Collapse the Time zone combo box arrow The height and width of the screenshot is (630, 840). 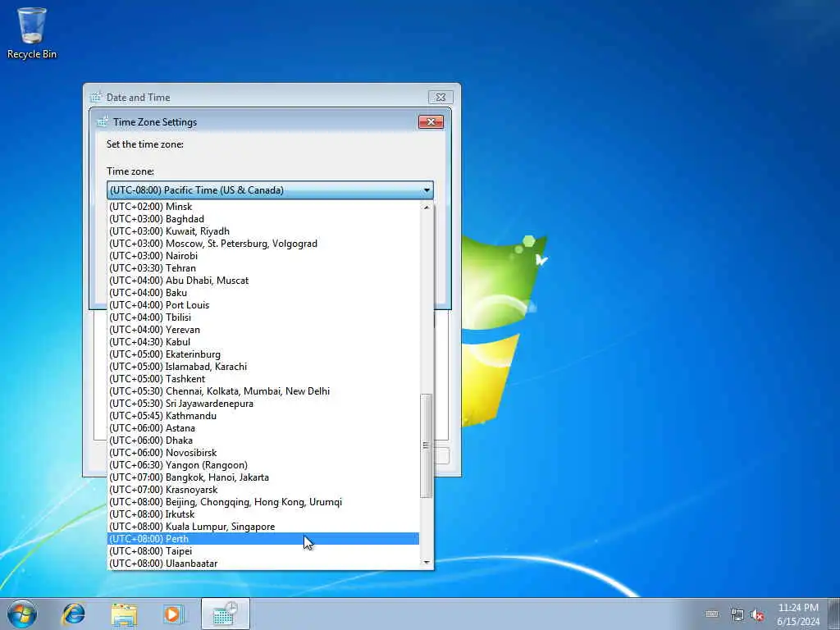point(427,190)
